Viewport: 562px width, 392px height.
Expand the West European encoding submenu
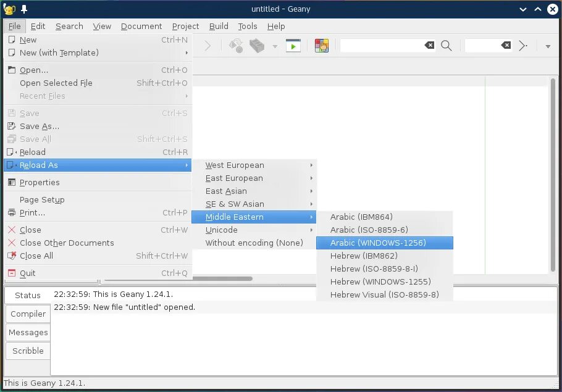click(254, 165)
